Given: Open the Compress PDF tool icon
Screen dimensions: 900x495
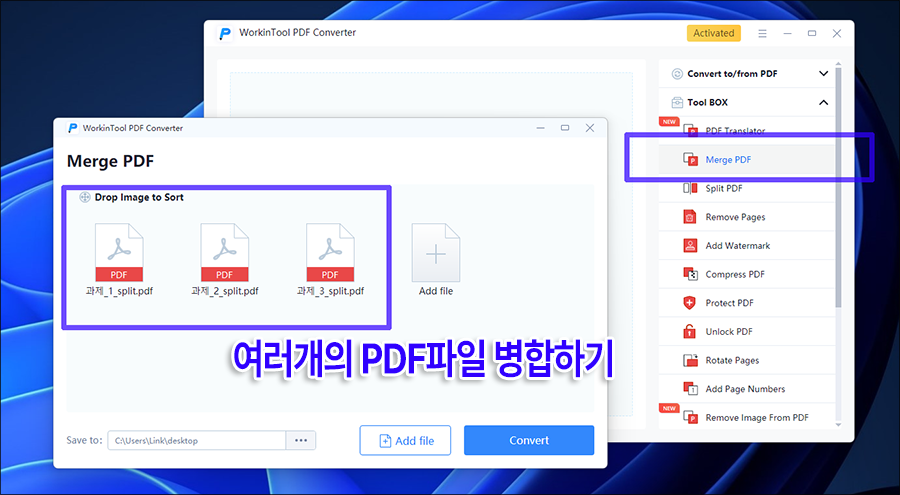Looking at the screenshot, I should 690,274.
